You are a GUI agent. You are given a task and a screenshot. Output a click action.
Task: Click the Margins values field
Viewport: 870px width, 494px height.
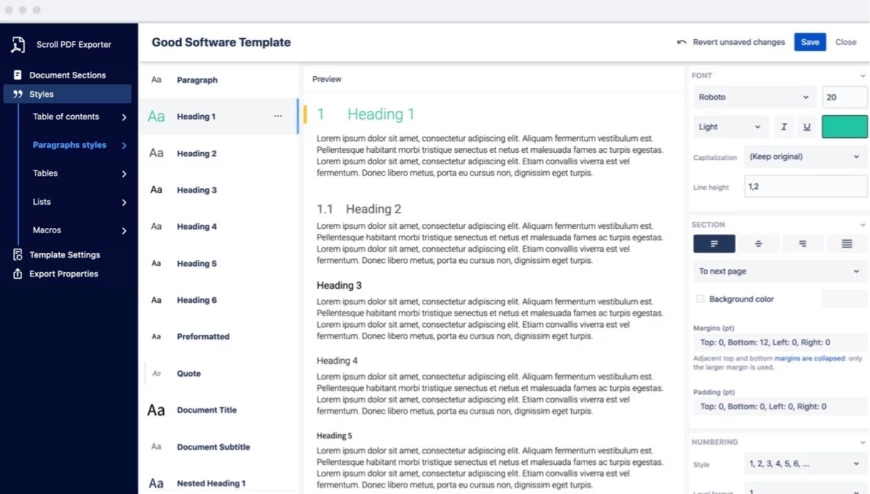[780, 342]
